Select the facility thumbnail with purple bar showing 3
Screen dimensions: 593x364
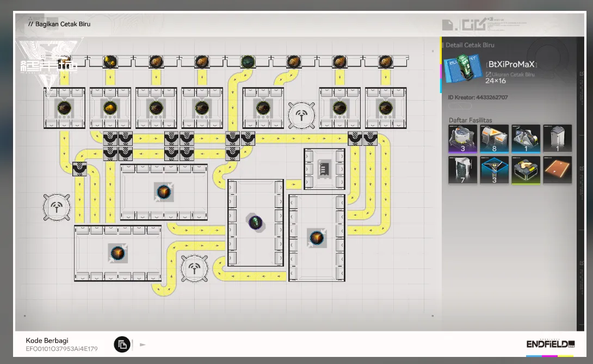point(462,139)
